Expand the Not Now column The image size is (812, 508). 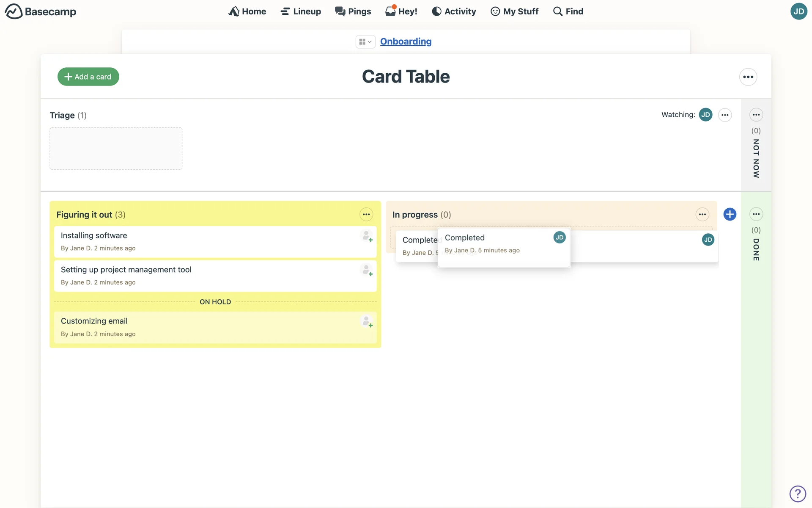point(756,158)
